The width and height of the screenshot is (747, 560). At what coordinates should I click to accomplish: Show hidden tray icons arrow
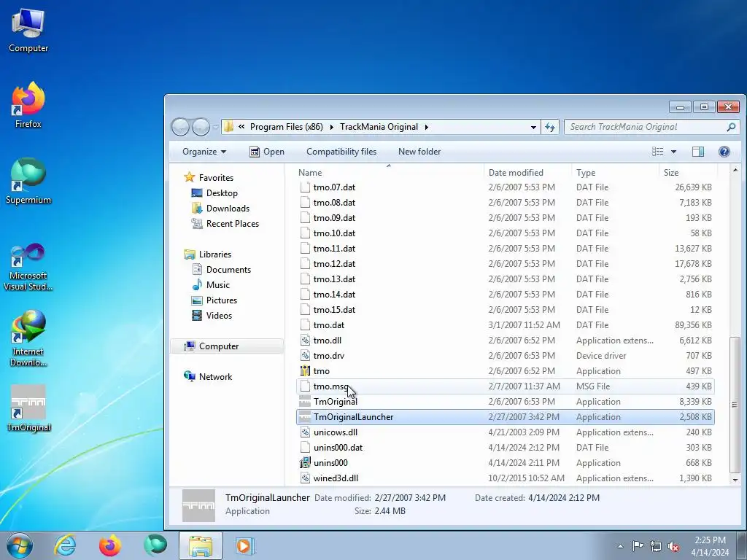pos(620,546)
